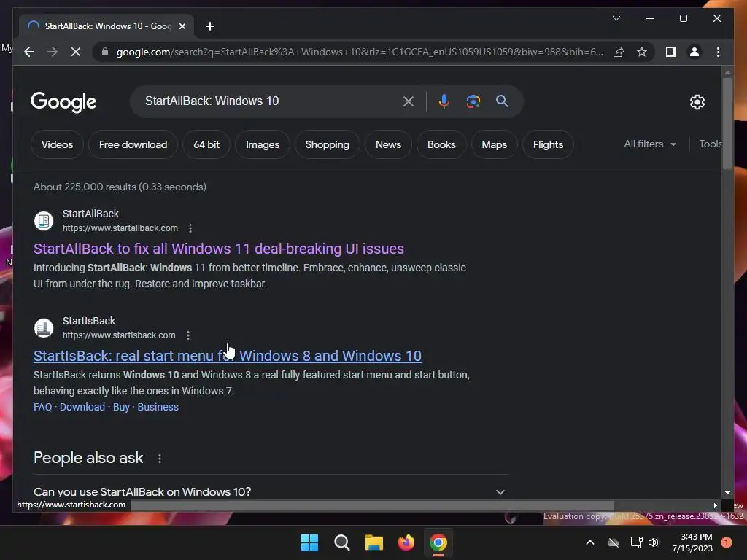Open the StartIsBack FAQ sitelink
The height and width of the screenshot is (560, 747).
tap(42, 407)
